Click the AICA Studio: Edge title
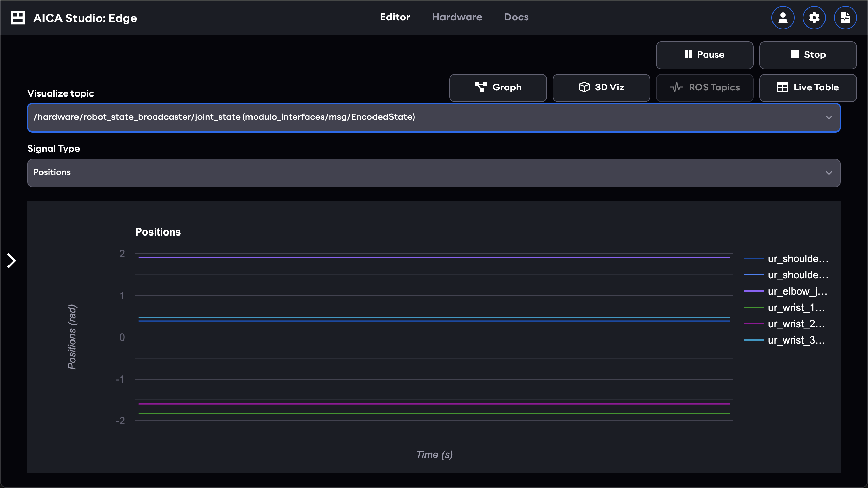The height and width of the screenshot is (488, 868). [85, 18]
